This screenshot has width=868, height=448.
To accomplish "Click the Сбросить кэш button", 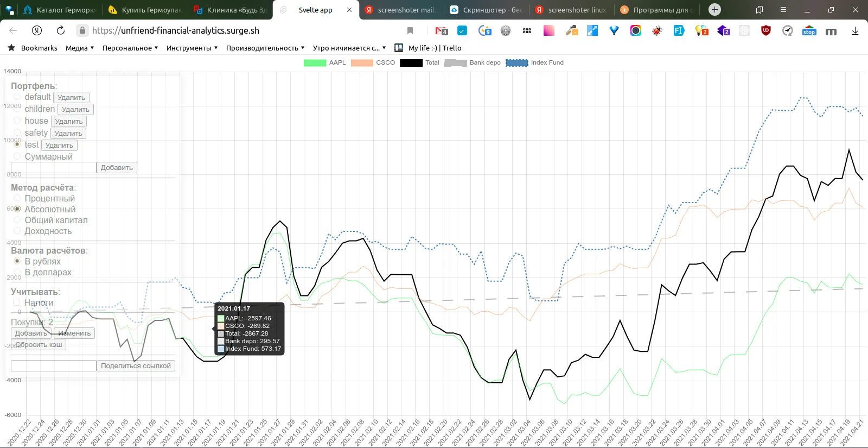I will pos(39,345).
